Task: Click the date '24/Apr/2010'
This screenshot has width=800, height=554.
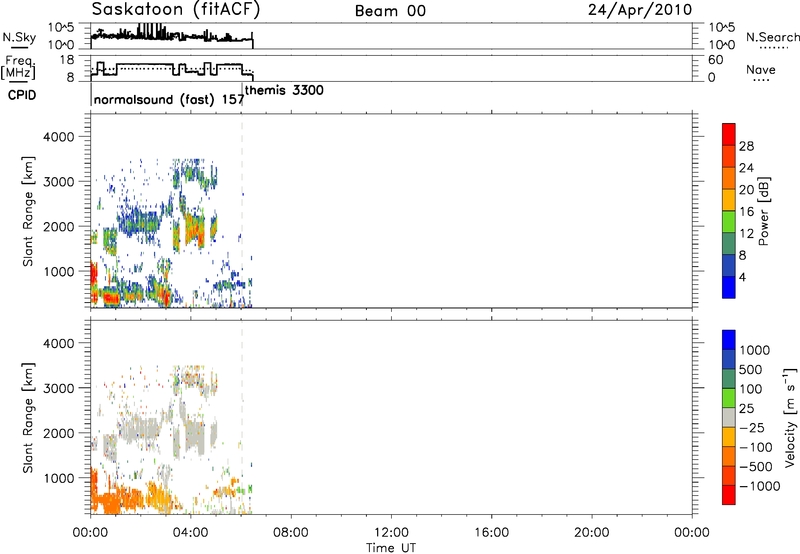Action: coord(640,10)
